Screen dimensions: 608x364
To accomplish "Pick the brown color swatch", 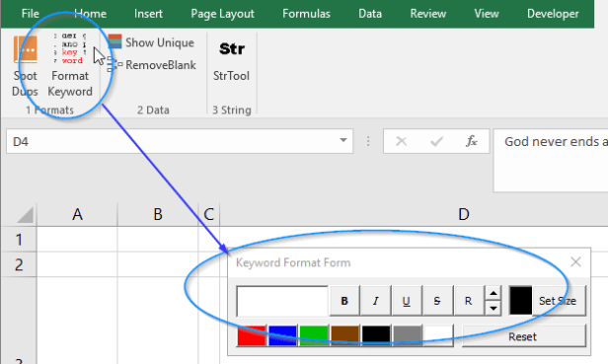I will click(x=345, y=335).
